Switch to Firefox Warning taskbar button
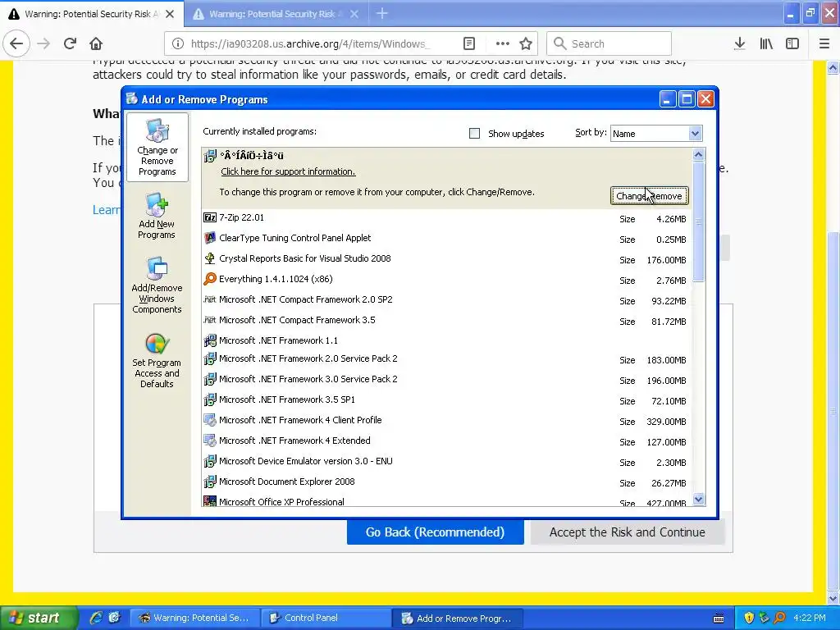840x630 pixels. 195,618
